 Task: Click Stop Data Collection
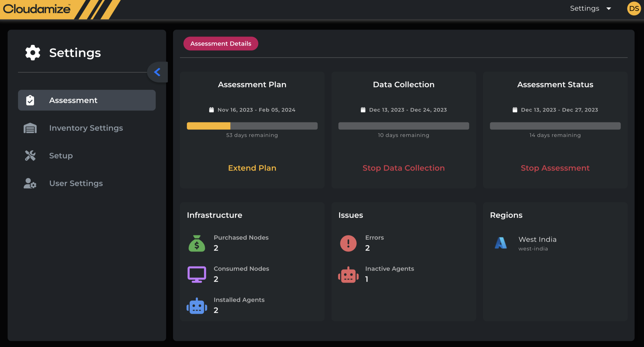tap(404, 168)
